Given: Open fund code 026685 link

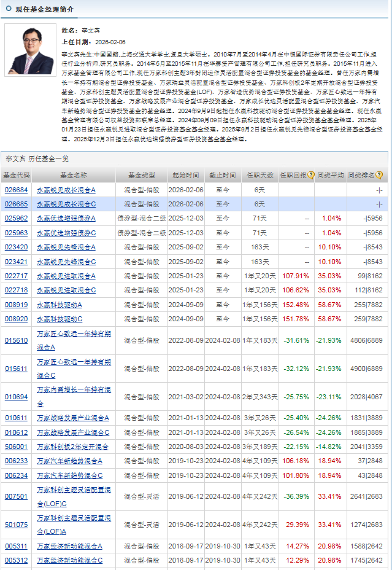Looking at the screenshot, I should [16, 205].
